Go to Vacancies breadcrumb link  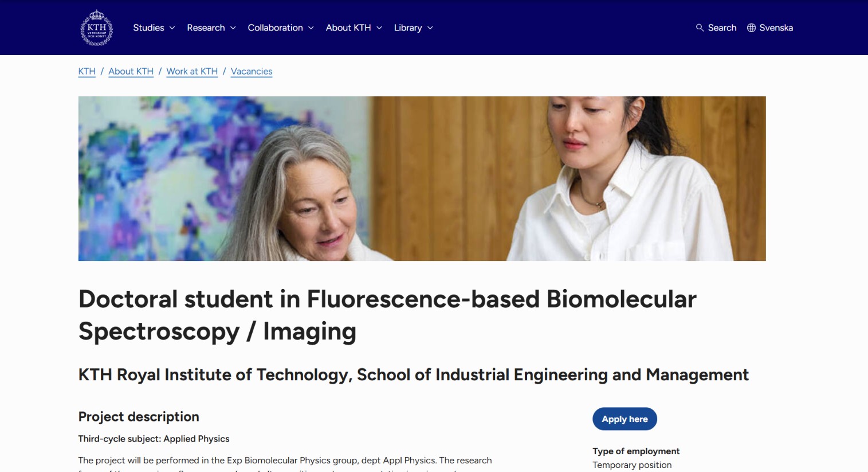tap(252, 71)
